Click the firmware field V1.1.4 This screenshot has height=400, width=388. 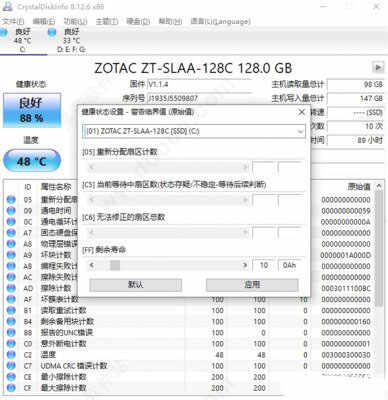coord(199,84)
